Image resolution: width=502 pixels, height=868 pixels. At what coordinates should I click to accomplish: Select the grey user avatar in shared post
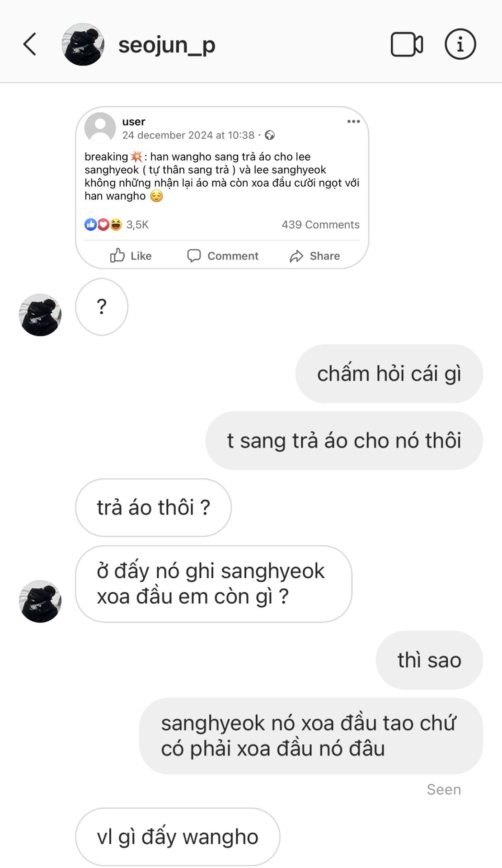(100, 128)
